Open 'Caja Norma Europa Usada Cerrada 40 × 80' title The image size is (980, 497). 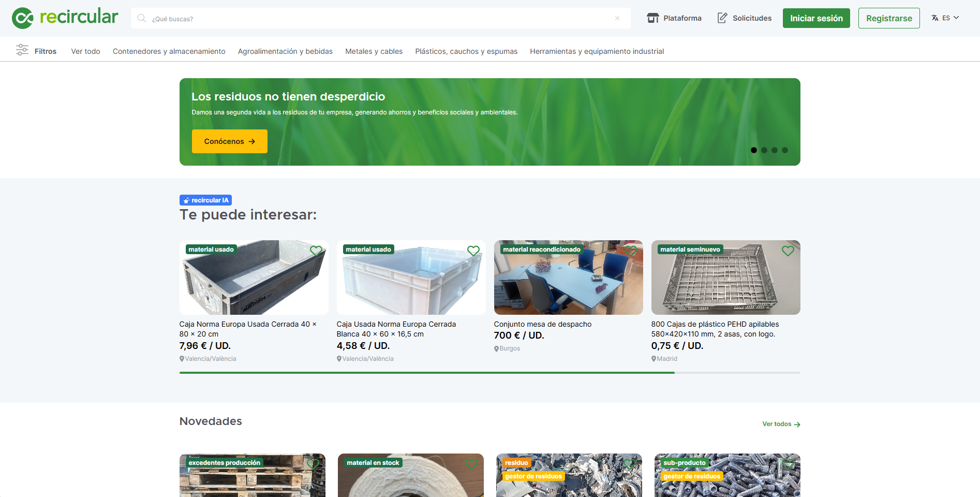[248, 329]
